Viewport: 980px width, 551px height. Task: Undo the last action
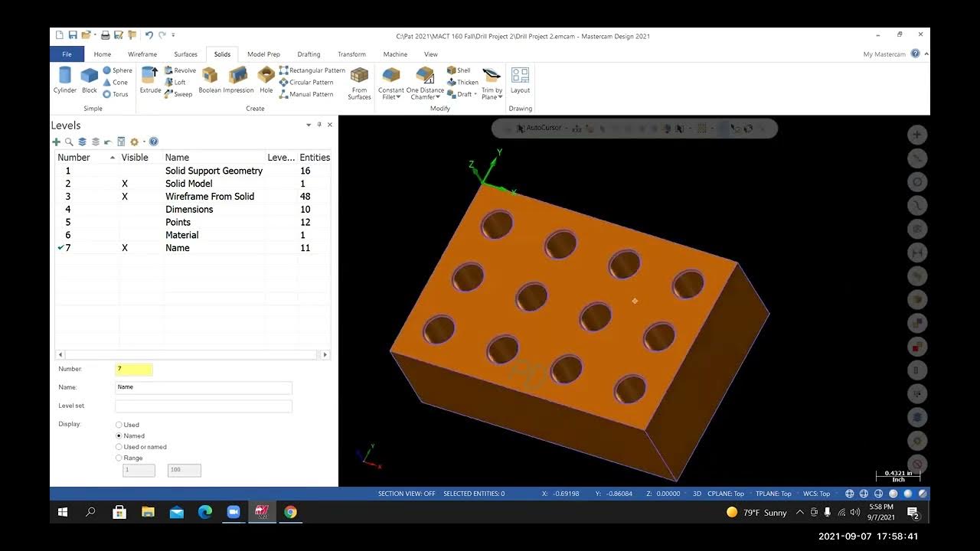(x=149, y=35)
